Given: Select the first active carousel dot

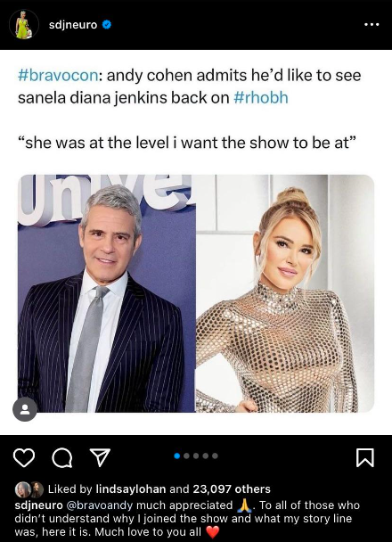Looking at the screenshot, I should click(x=177, y=456).
